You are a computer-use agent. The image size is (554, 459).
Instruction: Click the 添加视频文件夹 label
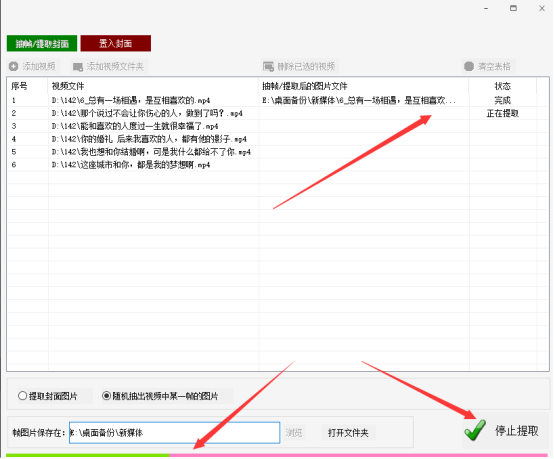(x=115, y=66)
